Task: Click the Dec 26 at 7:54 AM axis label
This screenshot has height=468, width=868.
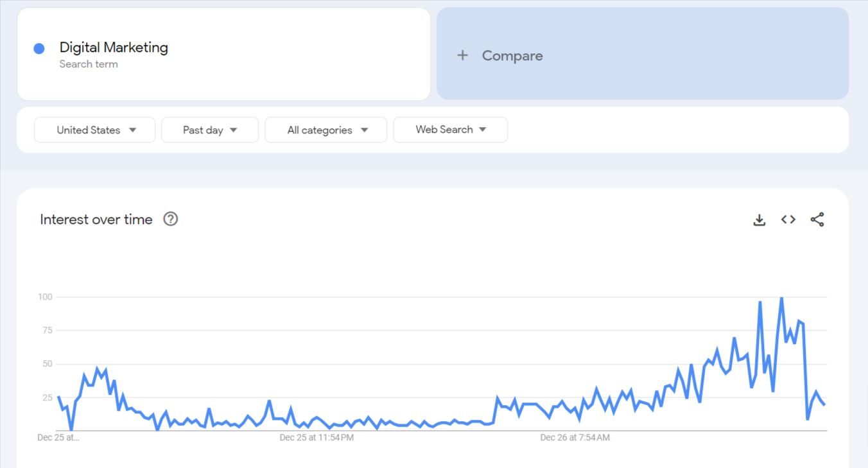Action: point(575,438)
